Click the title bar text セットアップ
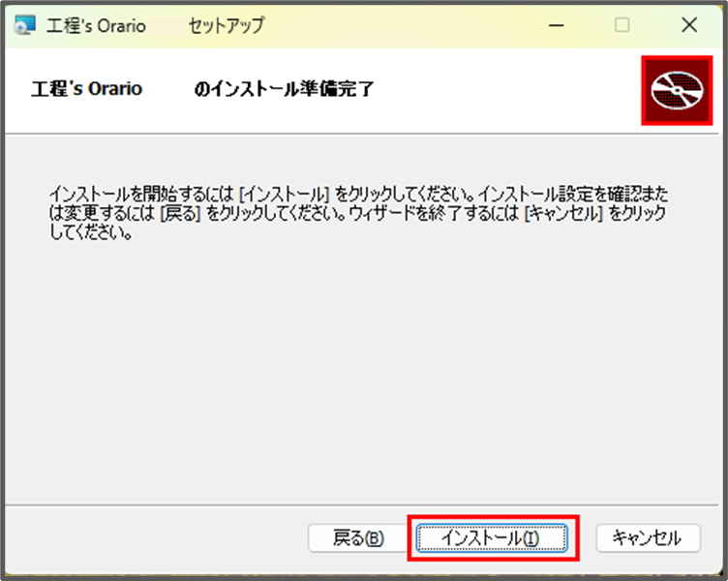The height and width of the screenshot is (581, 728). (x=227, y=25)
